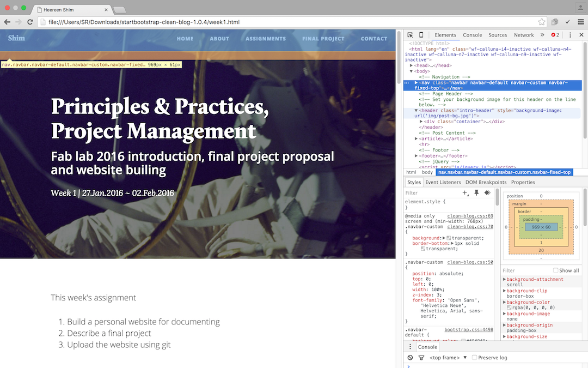Click the browser back arrow
The image size is (588, 368).
7,22
